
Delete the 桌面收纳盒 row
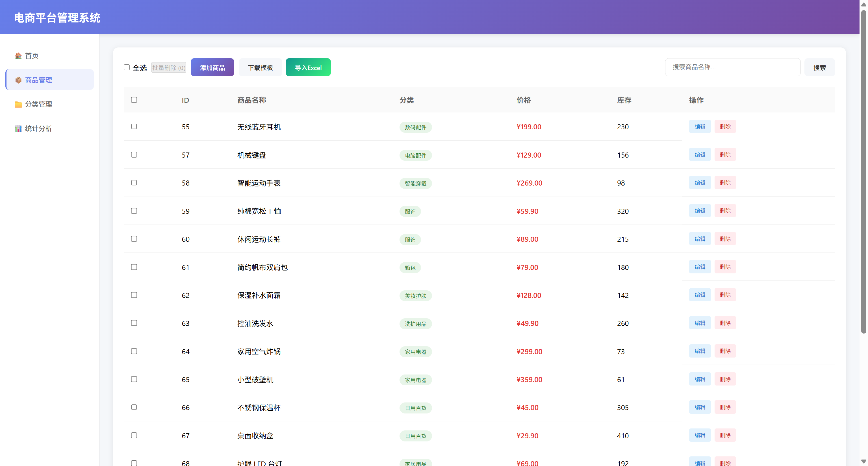click(725, 435)
